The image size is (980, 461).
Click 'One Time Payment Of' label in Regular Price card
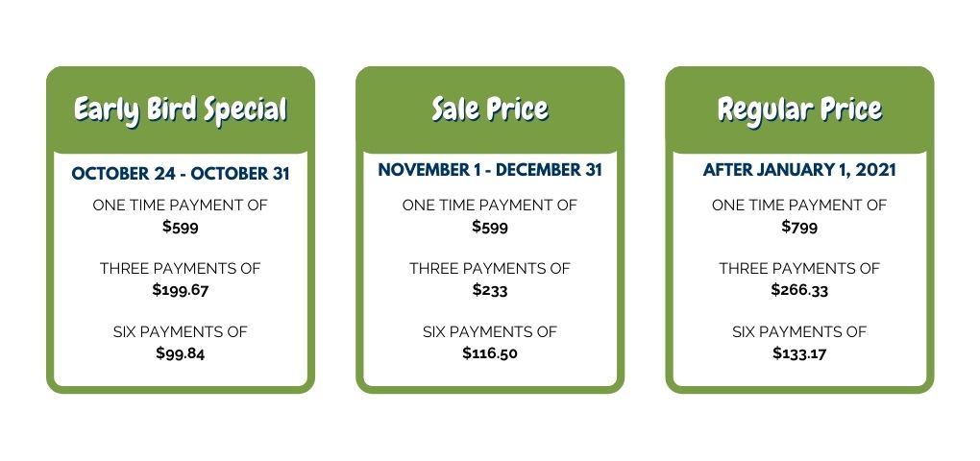[799, 205]
